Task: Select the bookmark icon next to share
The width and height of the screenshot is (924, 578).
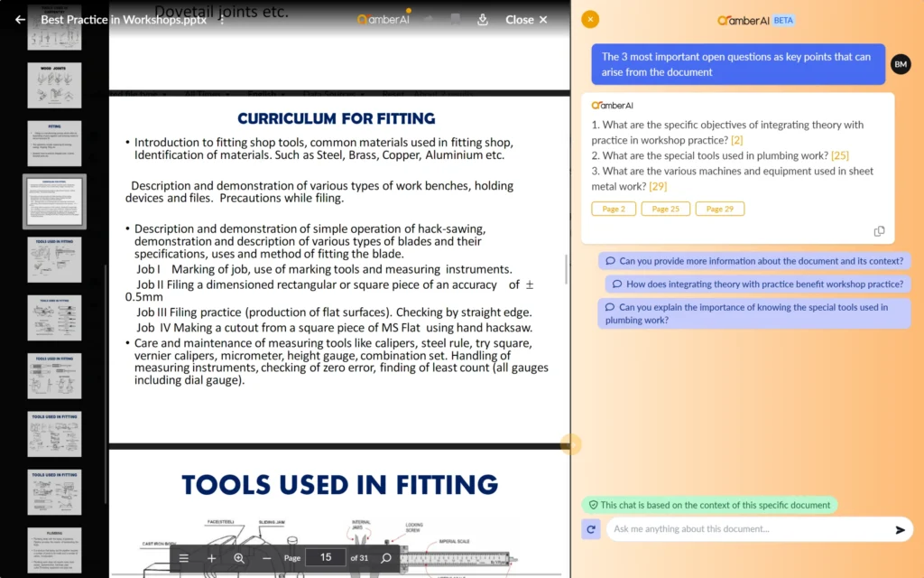Action: [457, 18]
